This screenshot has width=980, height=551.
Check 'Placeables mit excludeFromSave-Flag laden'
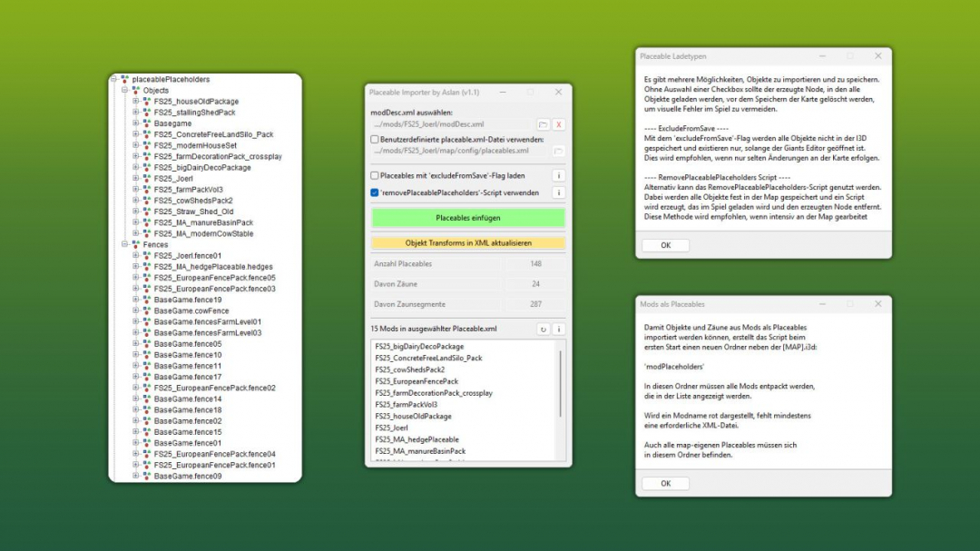click(x=375, y=174)
